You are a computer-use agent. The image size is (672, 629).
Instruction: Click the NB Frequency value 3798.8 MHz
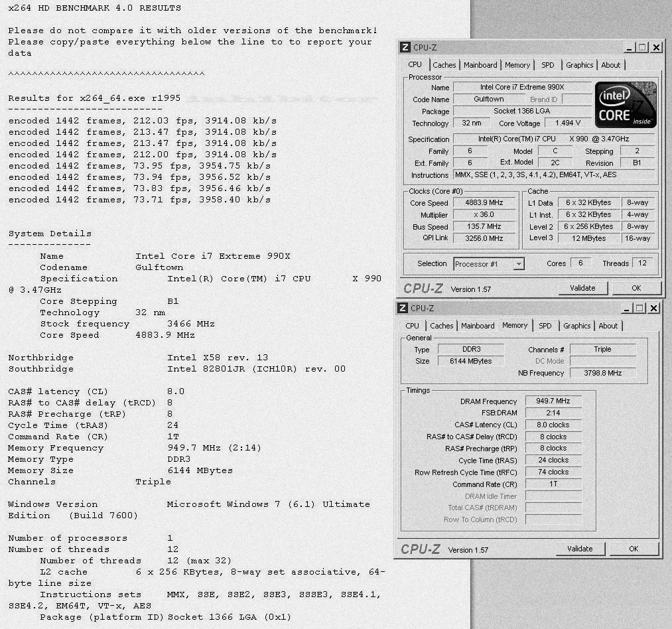pyautogui.click(x=602, y=373)
